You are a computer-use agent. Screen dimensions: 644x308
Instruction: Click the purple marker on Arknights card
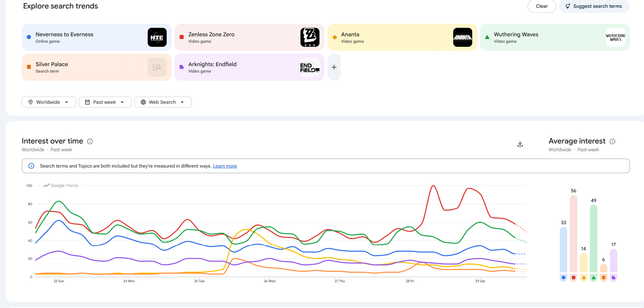(x=182, y=67)
